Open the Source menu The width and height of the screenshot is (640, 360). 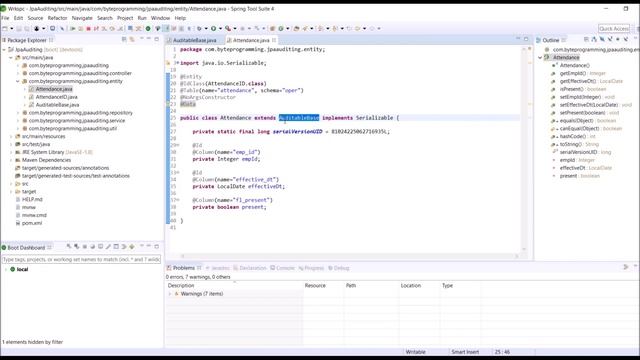(35, 18)
